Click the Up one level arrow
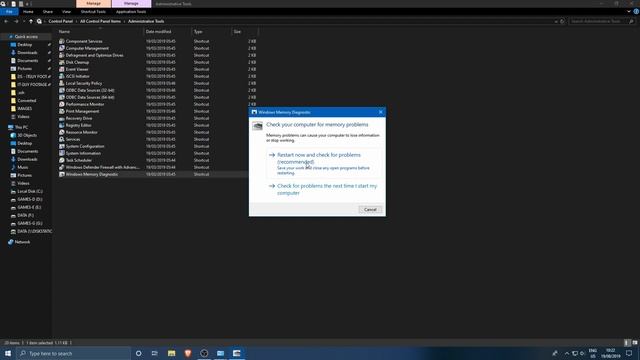 click(x=31, y=21)
